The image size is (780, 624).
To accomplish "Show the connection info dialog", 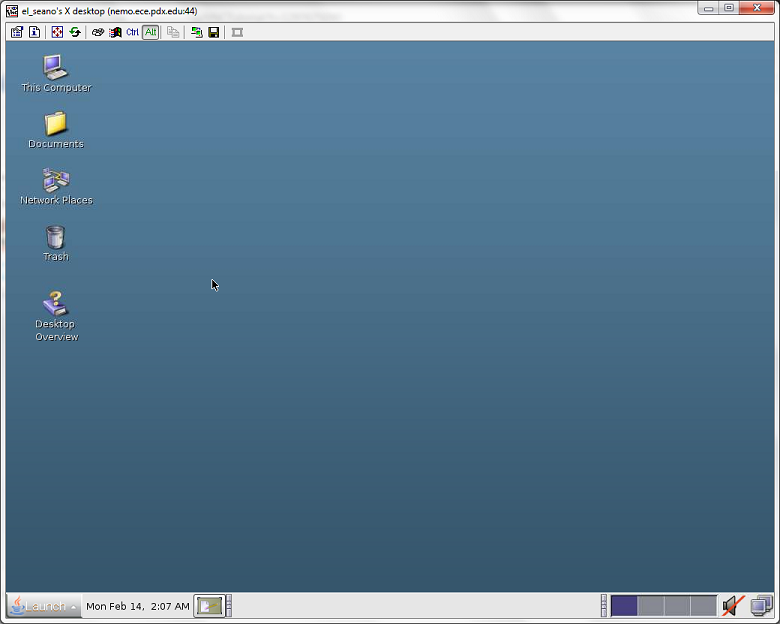I will 34,32.
